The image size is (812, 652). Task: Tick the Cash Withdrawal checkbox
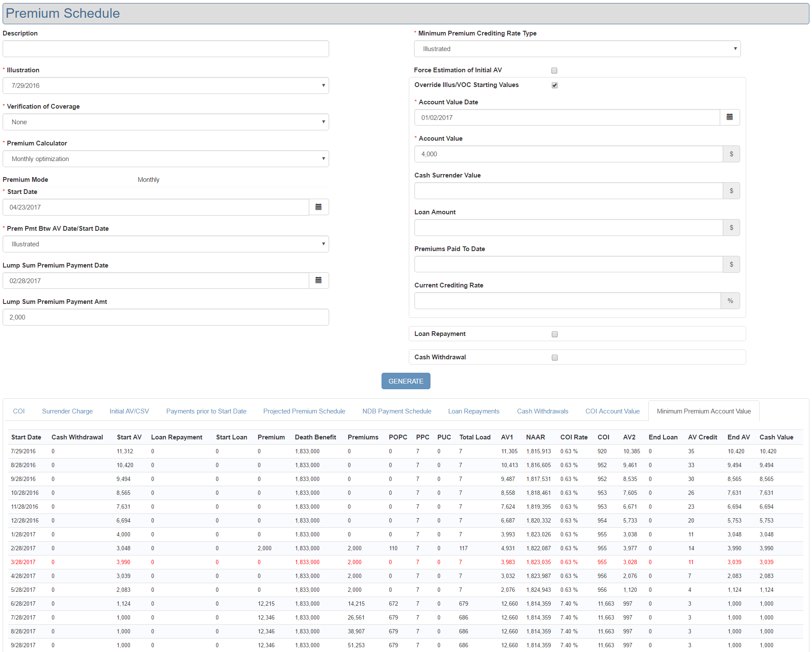(554, 358)
